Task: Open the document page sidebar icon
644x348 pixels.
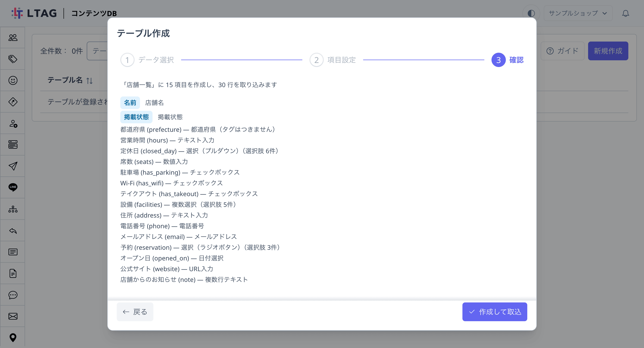Action: point(13,273)
